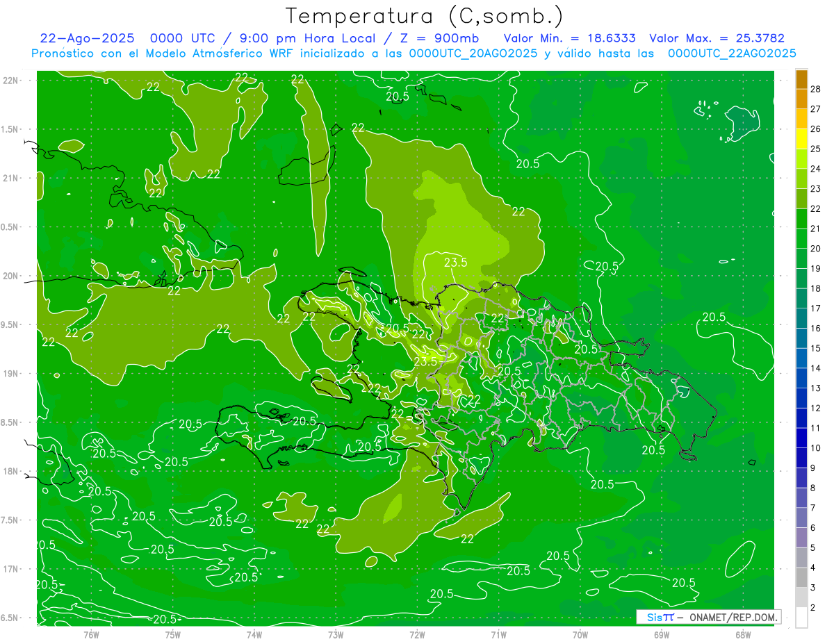Click the '70W' longitude axis label
Screen dimensions: 834x644
(580, 635)
